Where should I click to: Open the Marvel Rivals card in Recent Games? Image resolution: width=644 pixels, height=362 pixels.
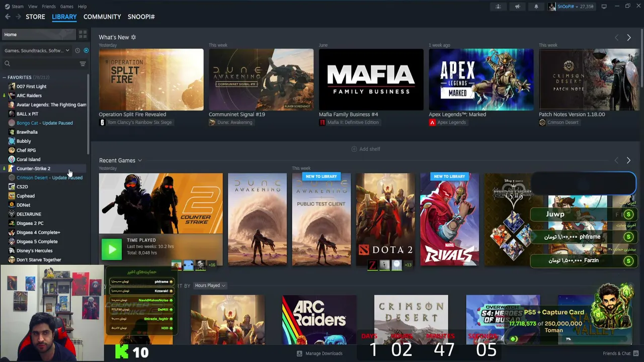click(449, 219)
